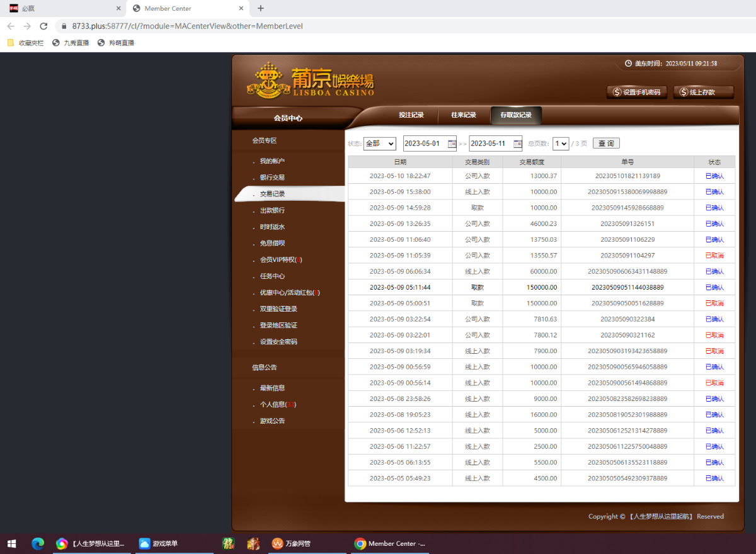The width and height of the screenshot is (756, 554).
Task: Click the new tab plus icon
Action: pos(261,8)
